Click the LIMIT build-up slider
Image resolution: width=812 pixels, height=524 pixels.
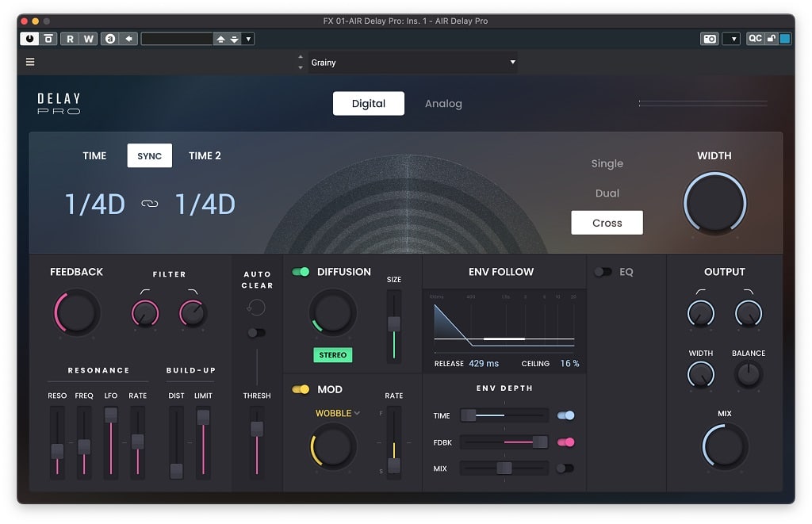203,442
